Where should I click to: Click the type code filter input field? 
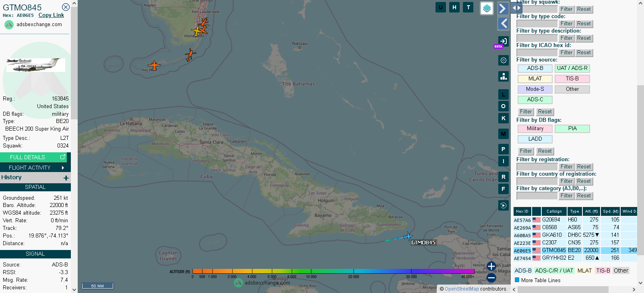click(x=537, y=24)
